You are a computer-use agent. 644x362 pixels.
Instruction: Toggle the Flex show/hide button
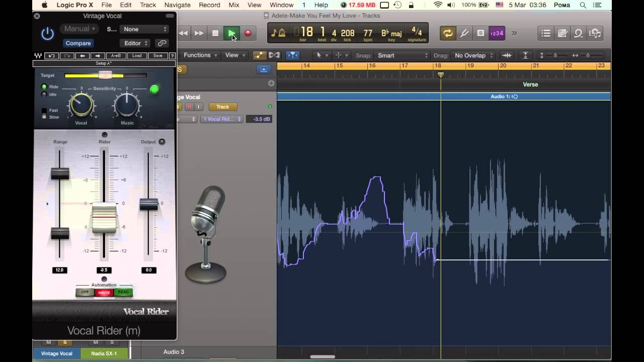pos(274,55)
